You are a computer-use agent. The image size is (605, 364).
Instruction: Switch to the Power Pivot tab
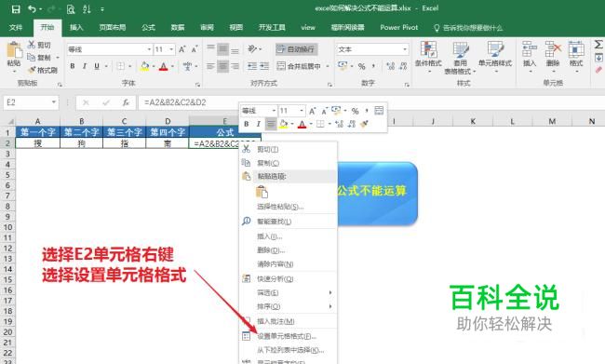point(399,27)
